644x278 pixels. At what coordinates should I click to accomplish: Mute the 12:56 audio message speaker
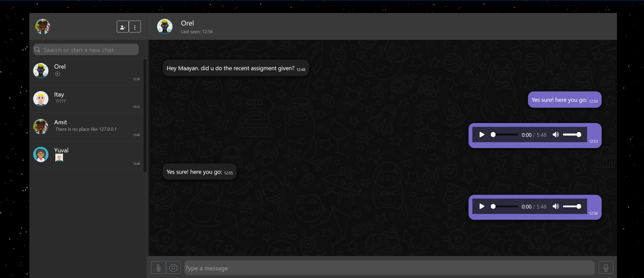[x=555, y=206]
